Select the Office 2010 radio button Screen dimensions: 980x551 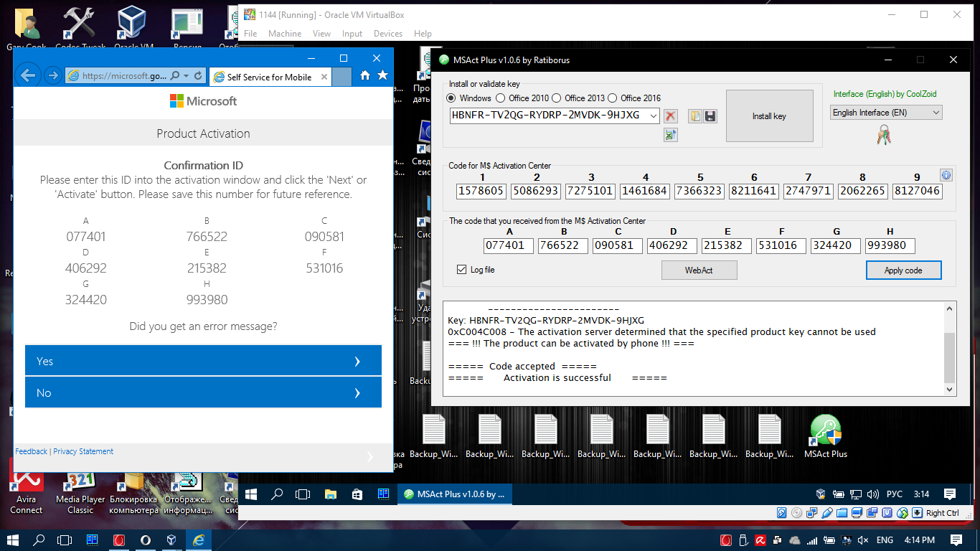pos(501,98)
